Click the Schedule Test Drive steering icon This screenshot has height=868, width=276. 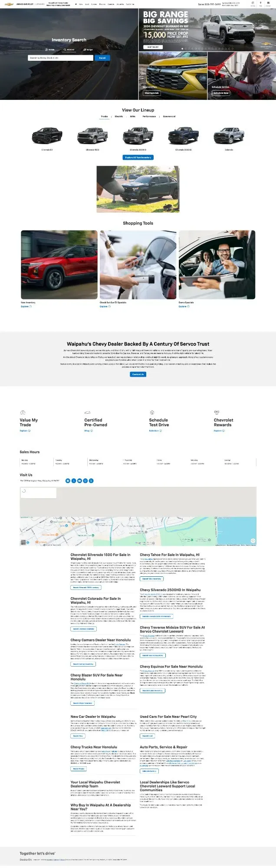point(152,412)
